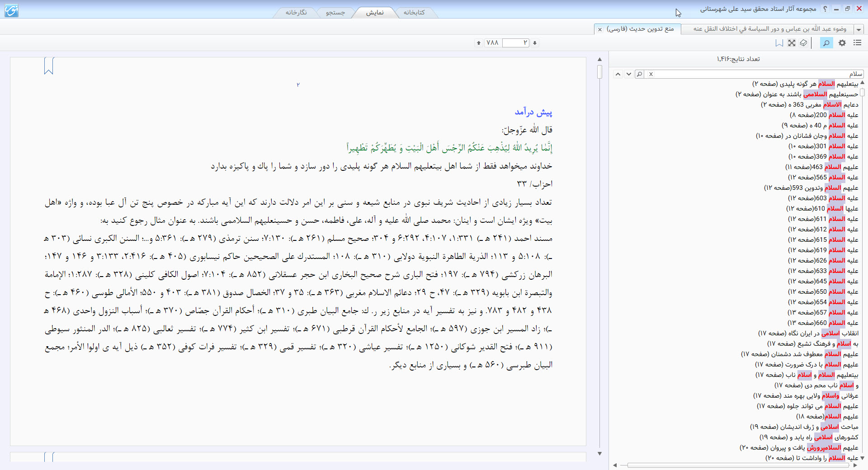Viewport: 868px width, 470px height.
Task: Open result عليهم السلام وتدوين 593
Action: click(811, 188)
